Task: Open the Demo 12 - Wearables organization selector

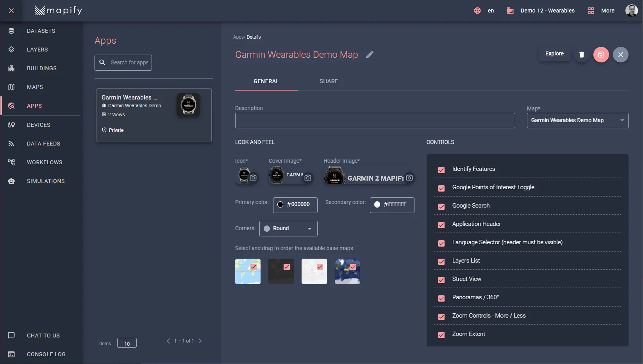Action: (547, 11)
